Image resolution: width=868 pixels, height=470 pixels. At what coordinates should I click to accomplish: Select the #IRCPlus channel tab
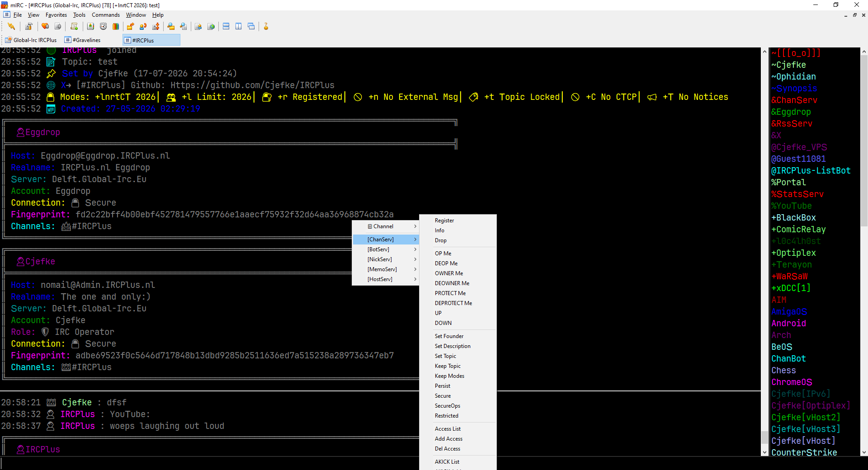point(151,40)
